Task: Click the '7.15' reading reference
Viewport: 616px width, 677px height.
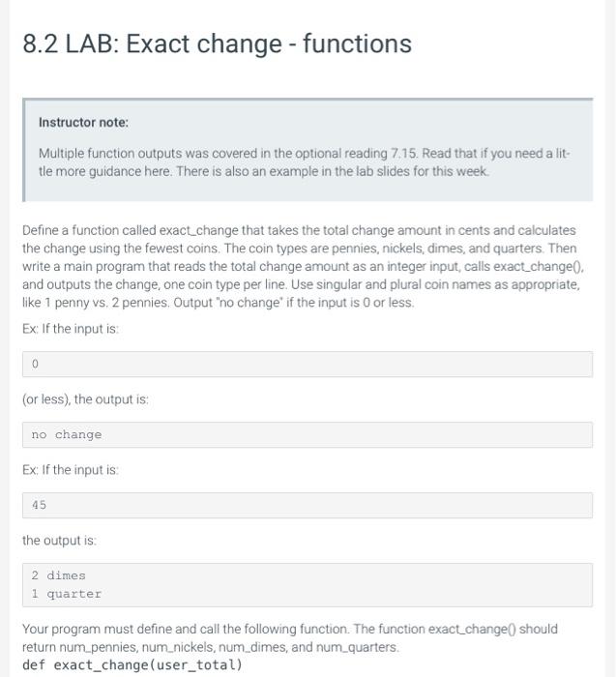Action: click(404, 153)
